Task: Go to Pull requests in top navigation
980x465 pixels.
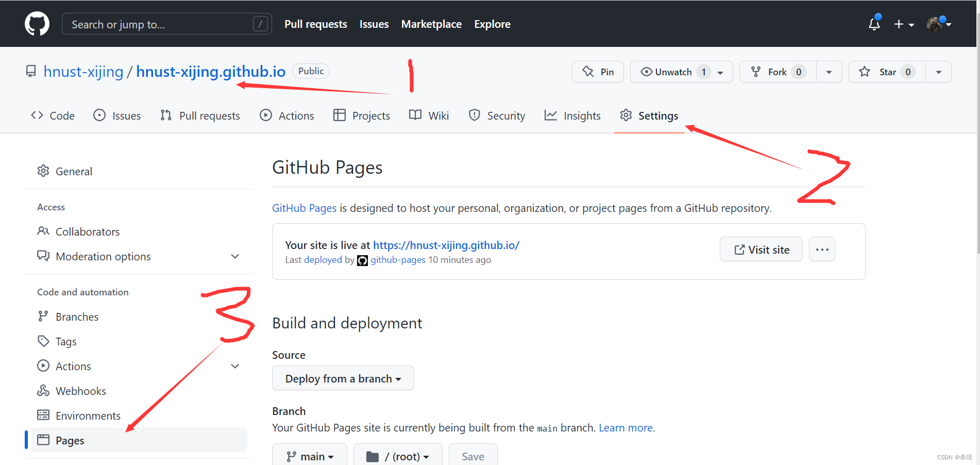Action: (x=316, y=24)
